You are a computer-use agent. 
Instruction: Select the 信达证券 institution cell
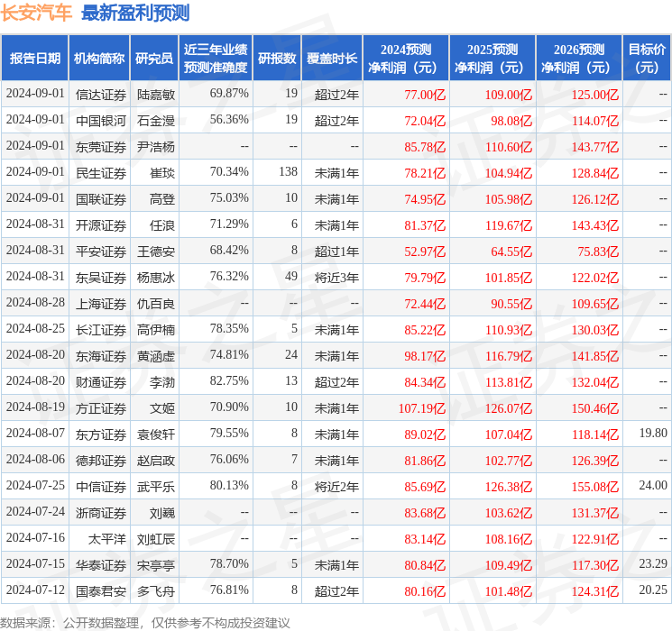(101, 95)
